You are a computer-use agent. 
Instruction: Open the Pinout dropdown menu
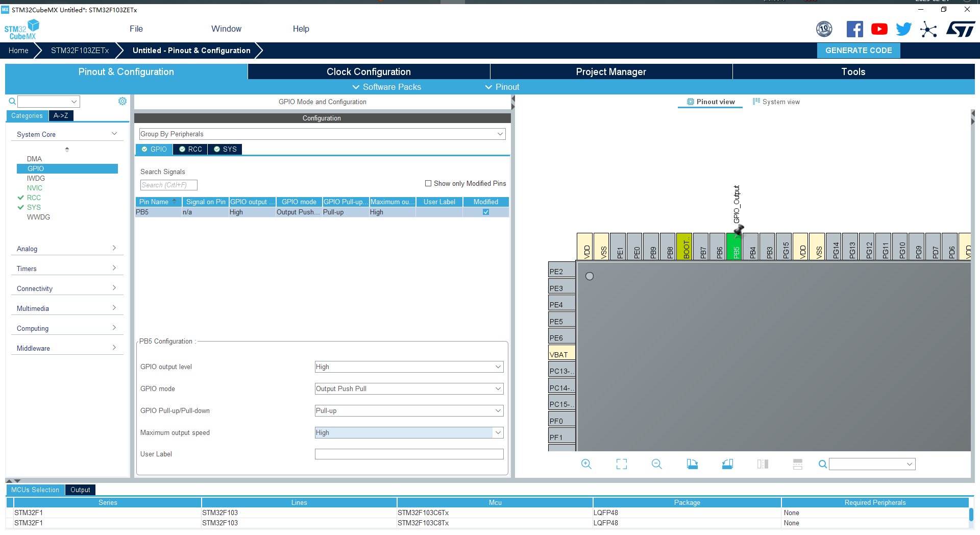pyautogui.click(x=502, y=87)
